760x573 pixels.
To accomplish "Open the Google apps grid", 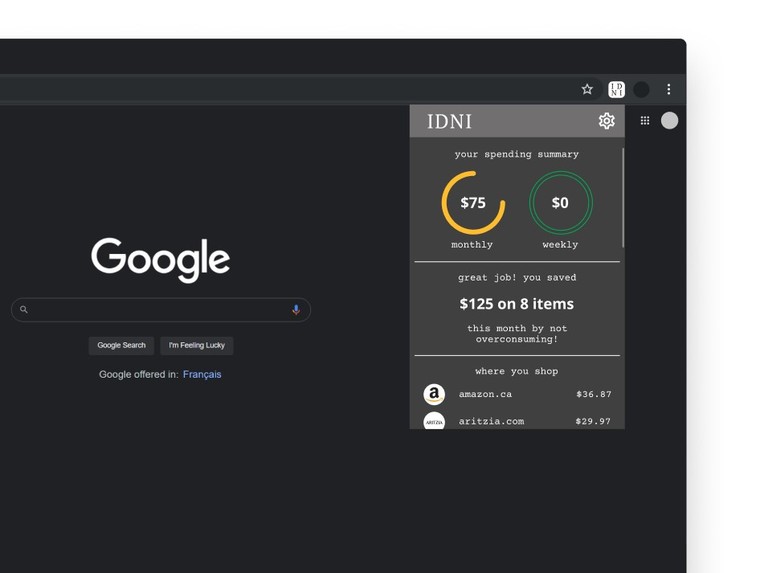I will coord(645,120).
